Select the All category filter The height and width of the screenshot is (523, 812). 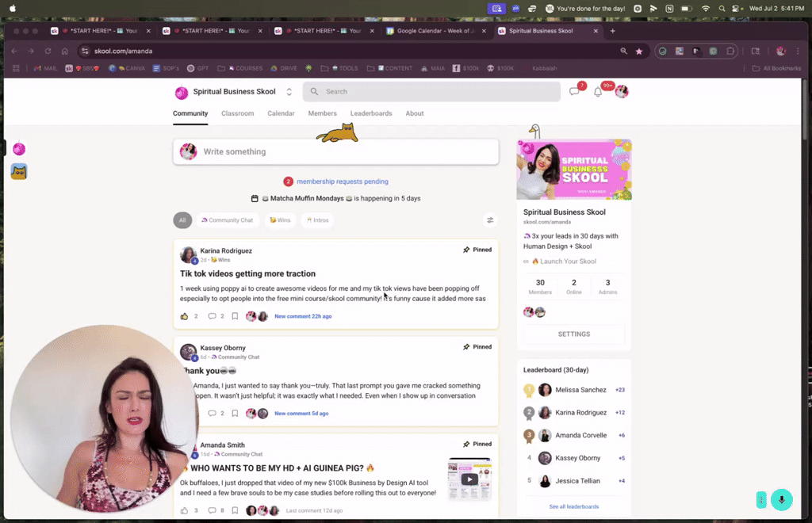tap(182, 220)
